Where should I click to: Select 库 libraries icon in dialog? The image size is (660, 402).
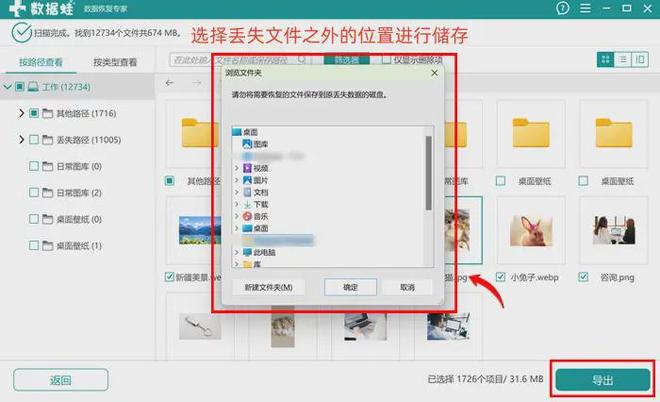(x=247, y=264)
